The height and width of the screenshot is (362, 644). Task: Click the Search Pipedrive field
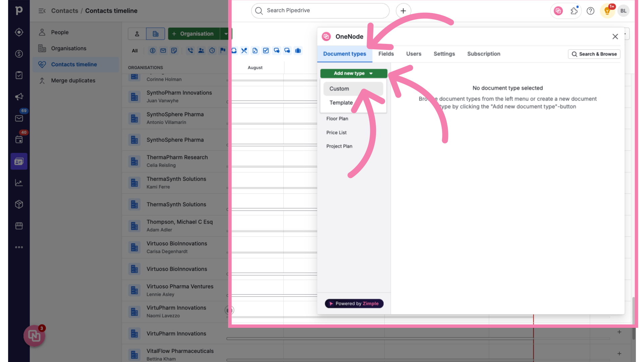tap(320, 11)
